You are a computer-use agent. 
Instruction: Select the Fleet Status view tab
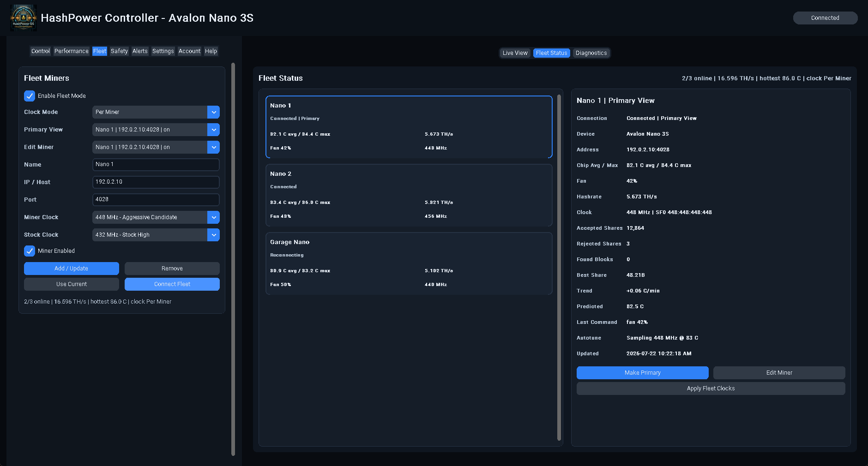[x=551, y=53]
